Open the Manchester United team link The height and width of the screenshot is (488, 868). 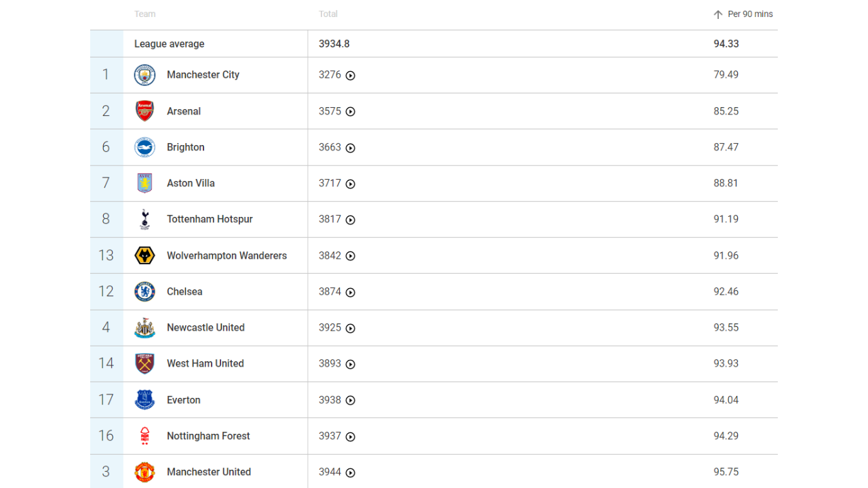(x=209, y=472)
